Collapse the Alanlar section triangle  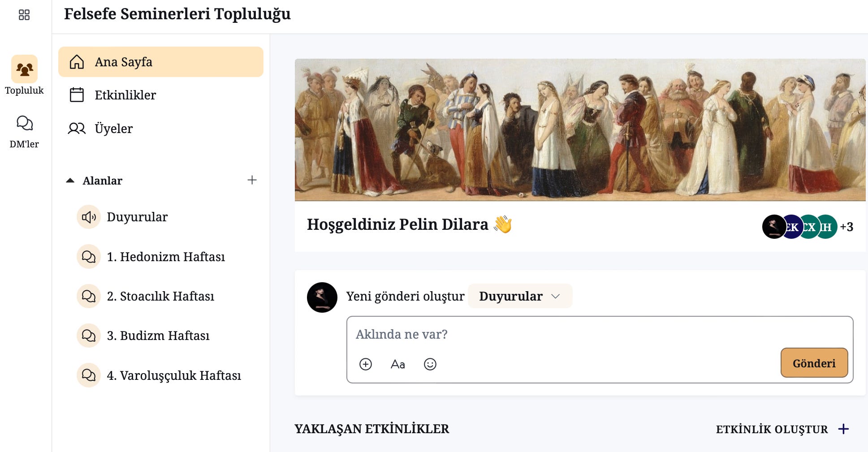click(70, 181)
